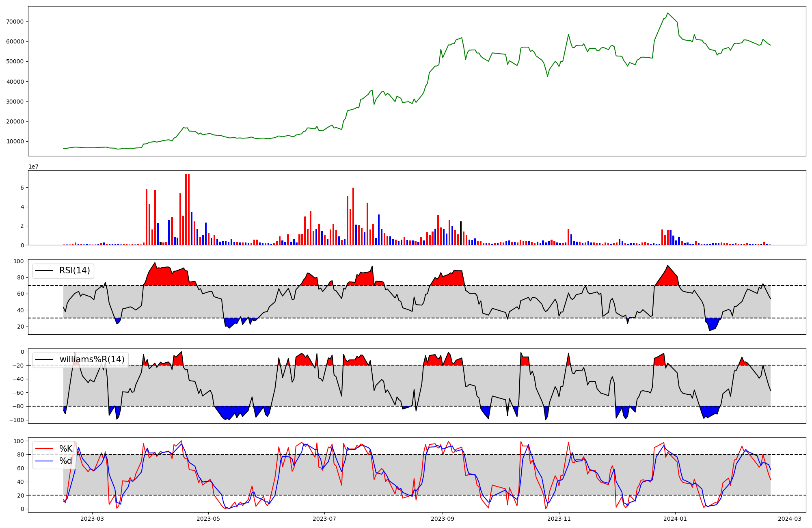Click the stochastic panel axis label 40
812x528 pixels.
pos(21,482)
